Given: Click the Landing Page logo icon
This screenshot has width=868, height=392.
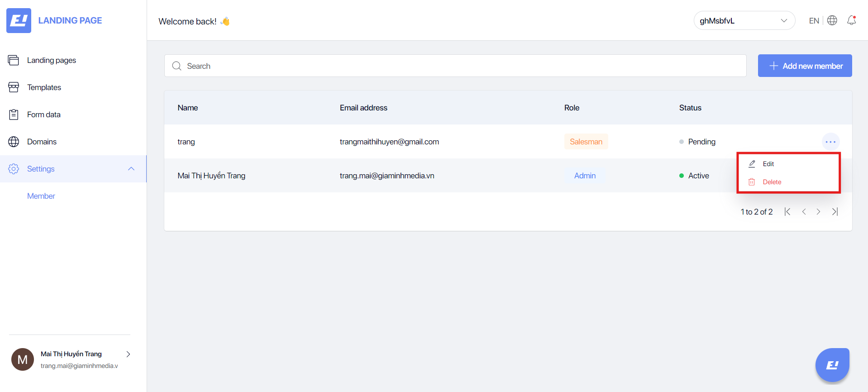Looking at the screenshot, I should pyautogui.click(x=19, y=20).
